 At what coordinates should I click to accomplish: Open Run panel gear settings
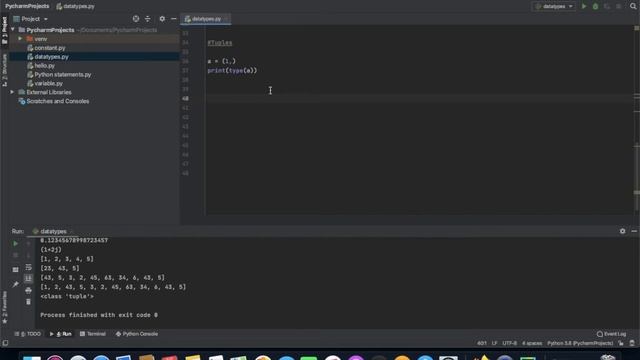pyautogui.click(x=622, y=231)
